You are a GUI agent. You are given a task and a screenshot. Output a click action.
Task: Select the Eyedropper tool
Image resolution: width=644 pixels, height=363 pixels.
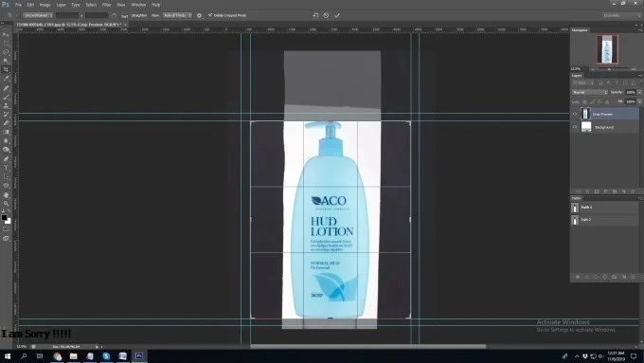click(x=6, y=79)
